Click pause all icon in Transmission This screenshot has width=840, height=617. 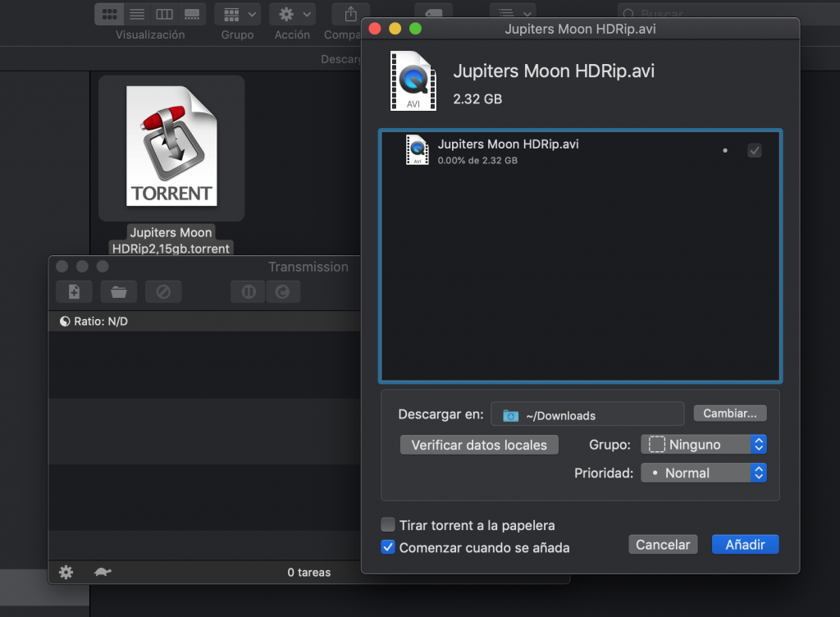(x=248, y=292)
